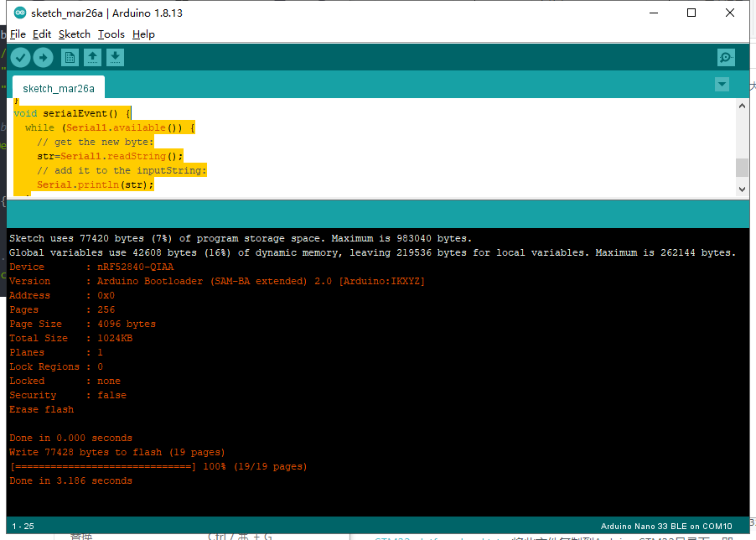
Task: Open the Sketch menu
Action: (74, 34)
